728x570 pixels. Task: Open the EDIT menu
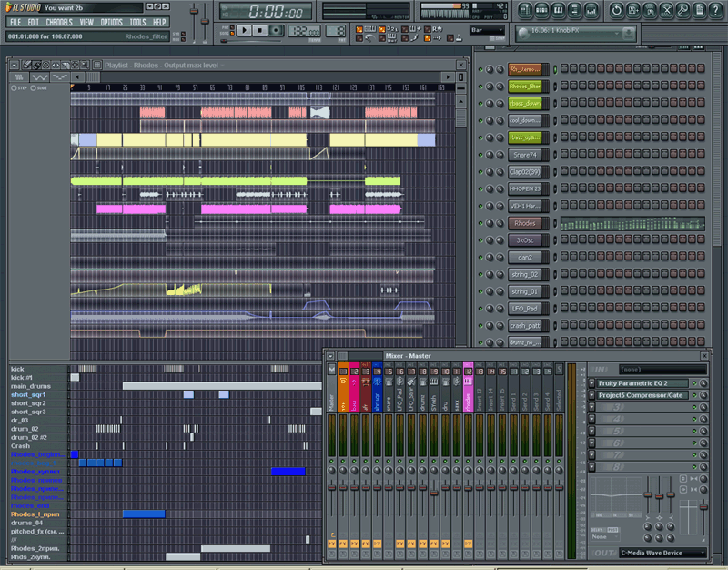pyautogui.click(x=33, y=22)
